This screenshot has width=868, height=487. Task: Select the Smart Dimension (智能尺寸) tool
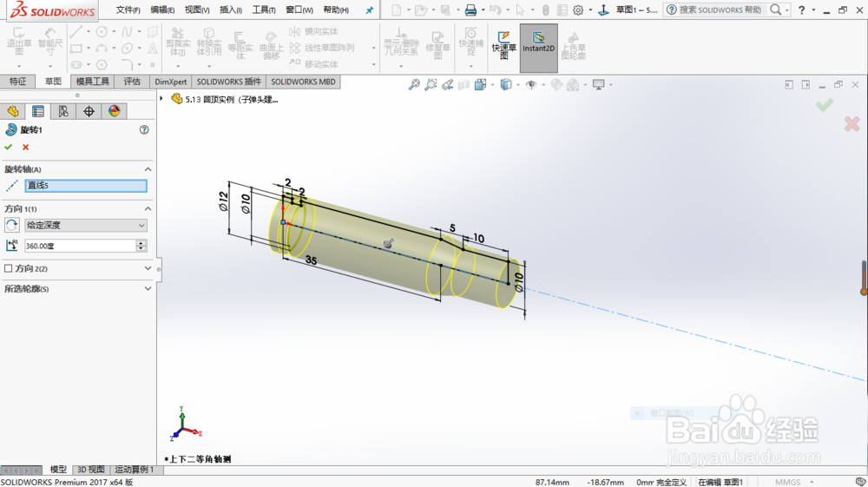coord(50,41)
